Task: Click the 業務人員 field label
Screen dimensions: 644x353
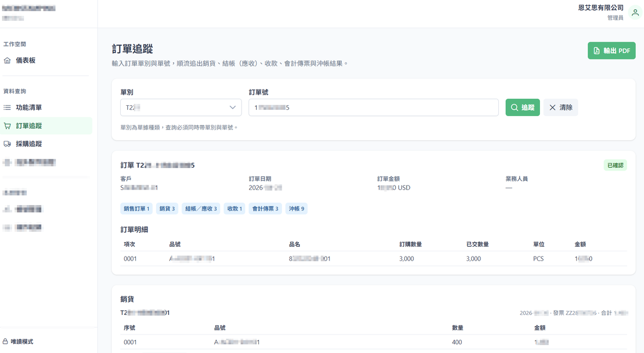Action: point(516,179)
